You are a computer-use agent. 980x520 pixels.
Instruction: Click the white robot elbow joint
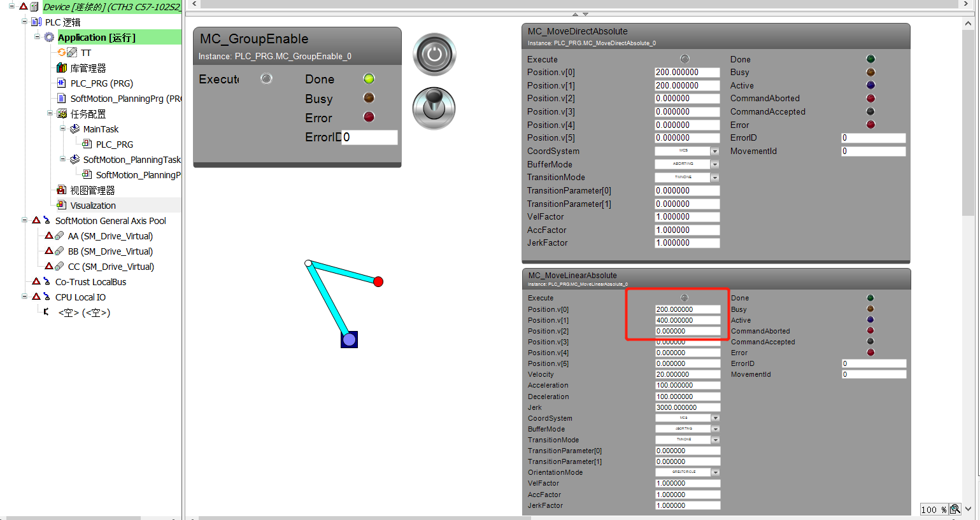coord(308,263)
